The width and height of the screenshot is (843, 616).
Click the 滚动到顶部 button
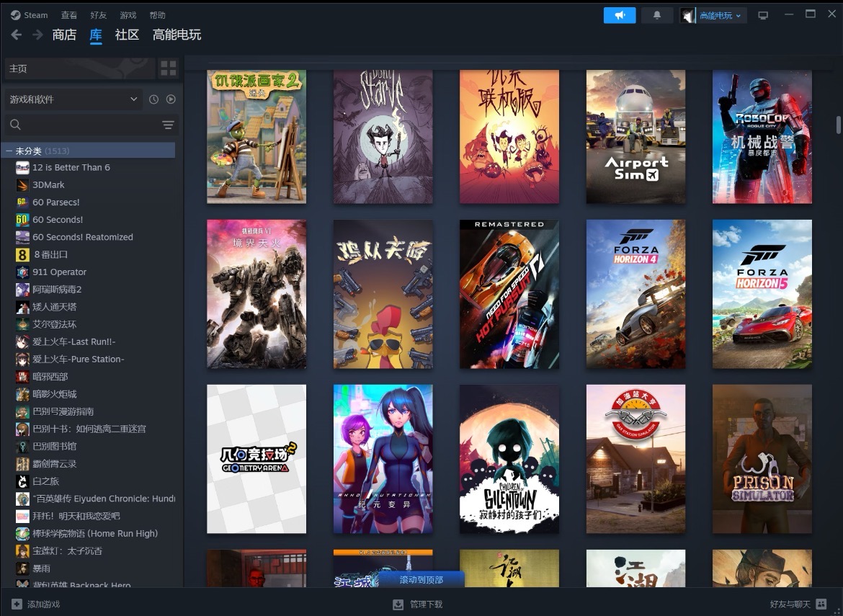click(x=421, y=579)
